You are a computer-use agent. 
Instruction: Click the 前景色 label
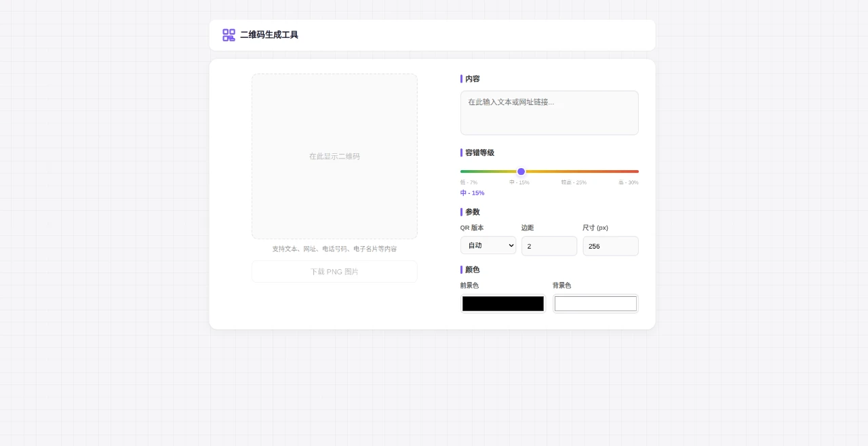click(469, 285)
